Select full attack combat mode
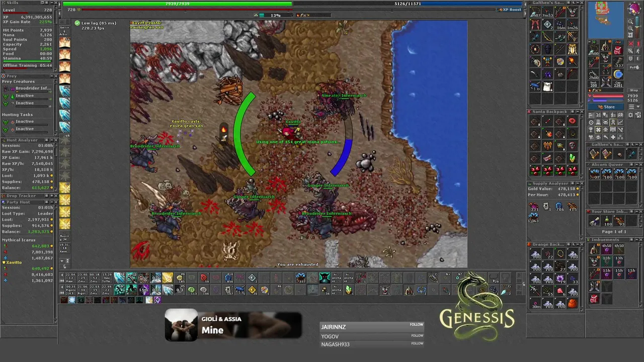Screen dimensions: 644x362 [630, 43]
